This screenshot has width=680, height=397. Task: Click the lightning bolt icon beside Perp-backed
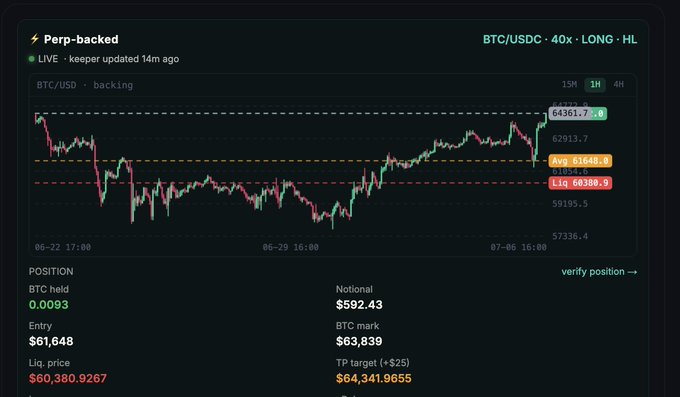[x=34, y=39]
